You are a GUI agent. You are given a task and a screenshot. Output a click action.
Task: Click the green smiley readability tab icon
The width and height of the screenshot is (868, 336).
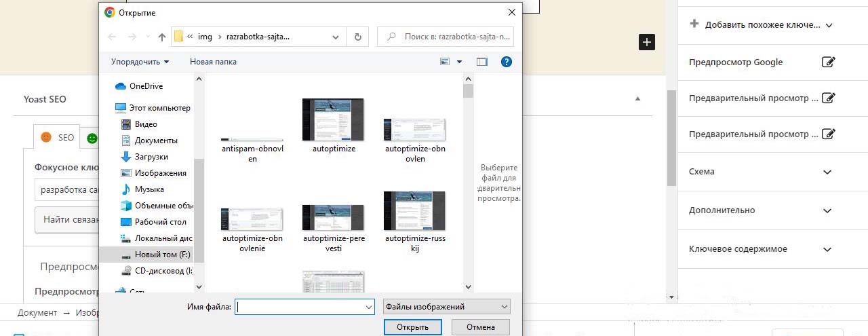[92, 138]
